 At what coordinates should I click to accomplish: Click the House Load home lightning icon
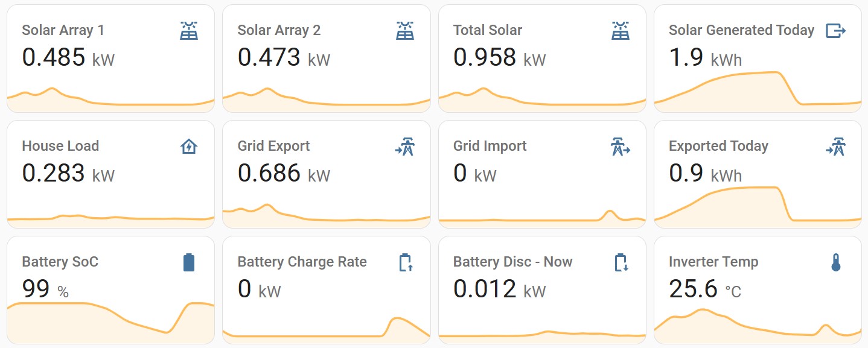coord(189,147)
